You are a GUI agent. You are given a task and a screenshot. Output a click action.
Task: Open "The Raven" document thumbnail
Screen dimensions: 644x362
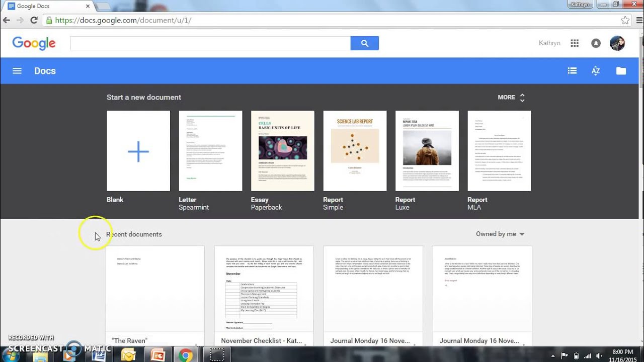(x=155, y=289)
